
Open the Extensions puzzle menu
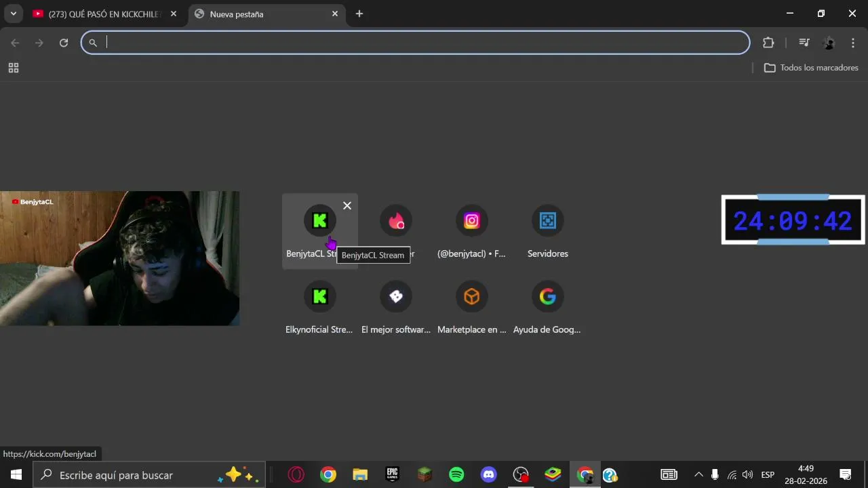pyautogui.click(x=768, y=43)
